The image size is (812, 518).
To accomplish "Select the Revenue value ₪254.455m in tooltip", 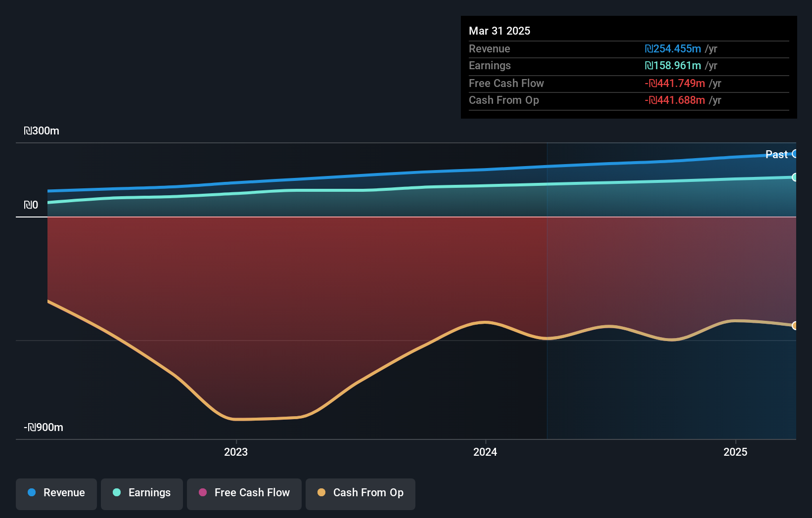I will point(675,49).
